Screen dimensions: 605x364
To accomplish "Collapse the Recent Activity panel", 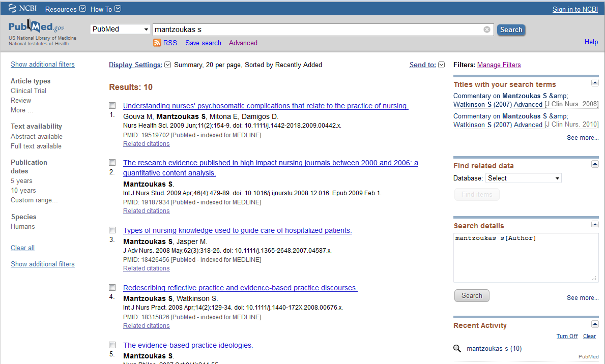I will [595, 324].
